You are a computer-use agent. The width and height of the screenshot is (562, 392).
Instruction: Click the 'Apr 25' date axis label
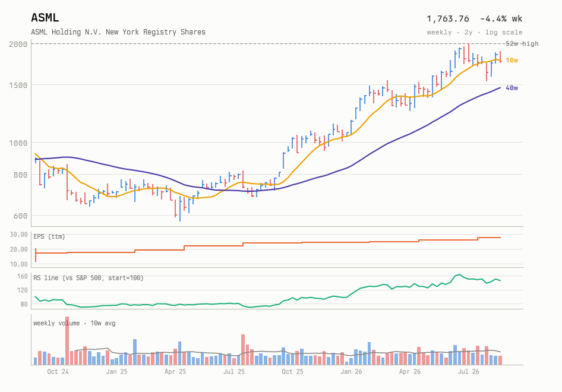pos(175,372)
